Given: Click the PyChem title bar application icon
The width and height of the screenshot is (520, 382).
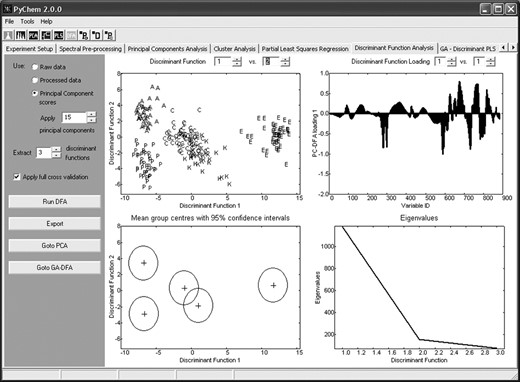Looking at the screenshot, I should (7, 9).
